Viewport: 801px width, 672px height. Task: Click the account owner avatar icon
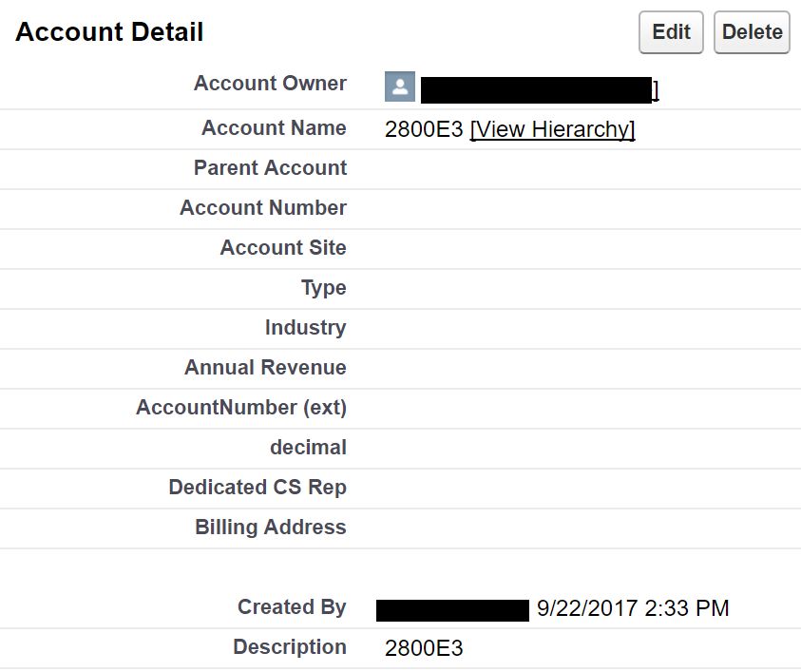399,86
